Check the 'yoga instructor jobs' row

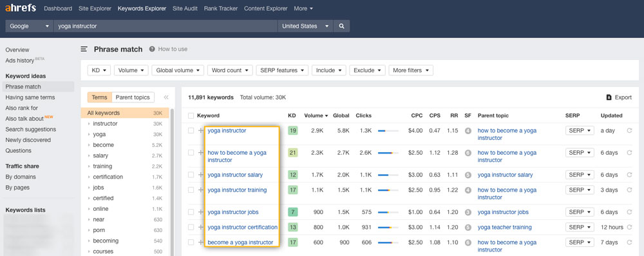191,212
